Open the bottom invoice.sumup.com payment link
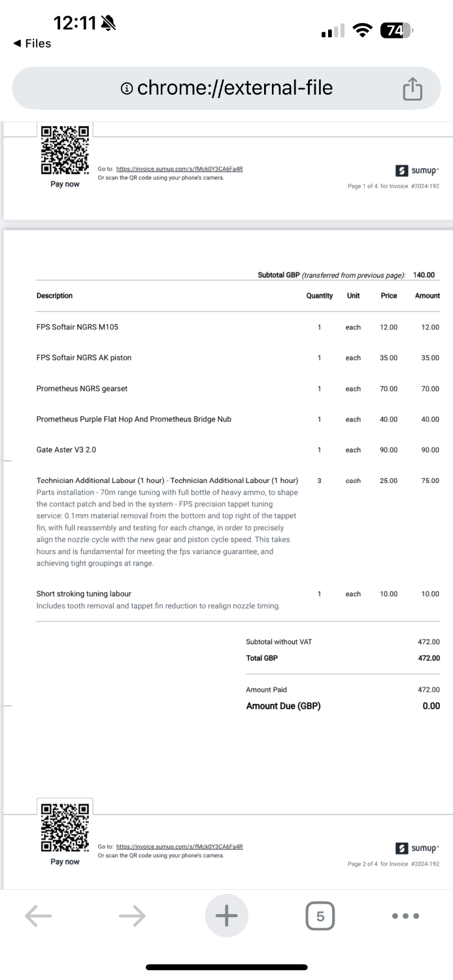 pyautogui.click(x=179, y=846)
